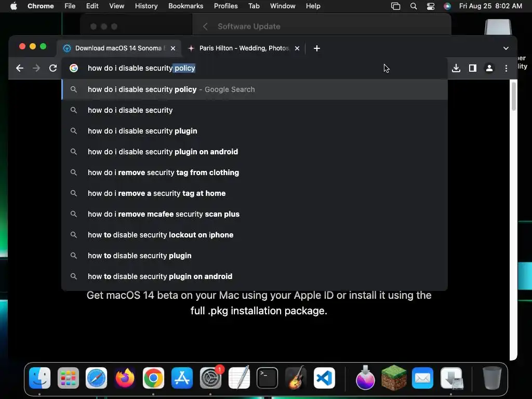This screenshot has width=532, height=399.
Task: Open the History menu
Action: pos(146,6)
